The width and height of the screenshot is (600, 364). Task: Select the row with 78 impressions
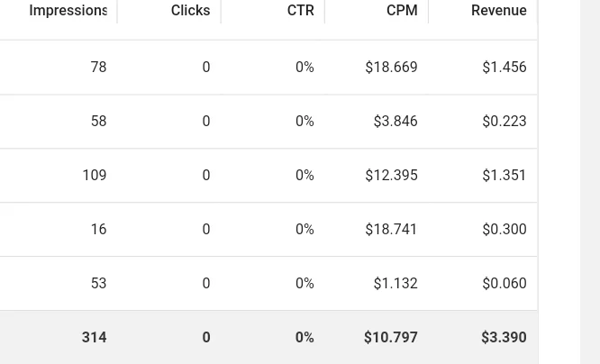tap(268, 67)
